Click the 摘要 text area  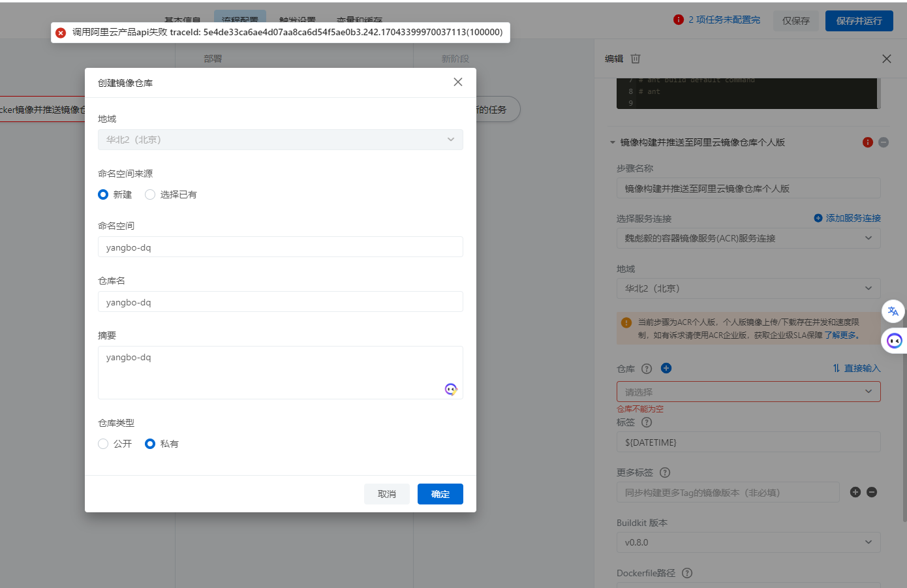pos(281,373)
